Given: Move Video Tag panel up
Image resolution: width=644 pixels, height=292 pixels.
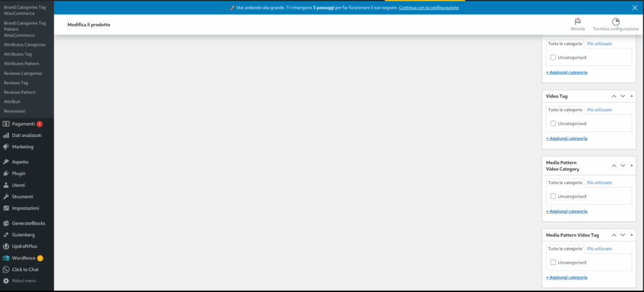Looking at the screenshot, I should pos(614,96).
